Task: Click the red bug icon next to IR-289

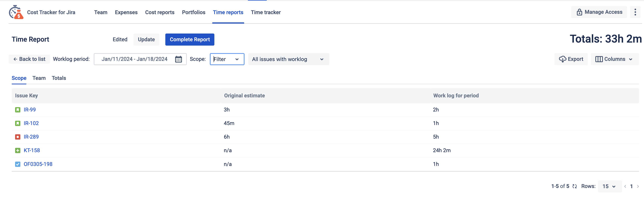Action: pyautogui.click(x=18, y=137)
